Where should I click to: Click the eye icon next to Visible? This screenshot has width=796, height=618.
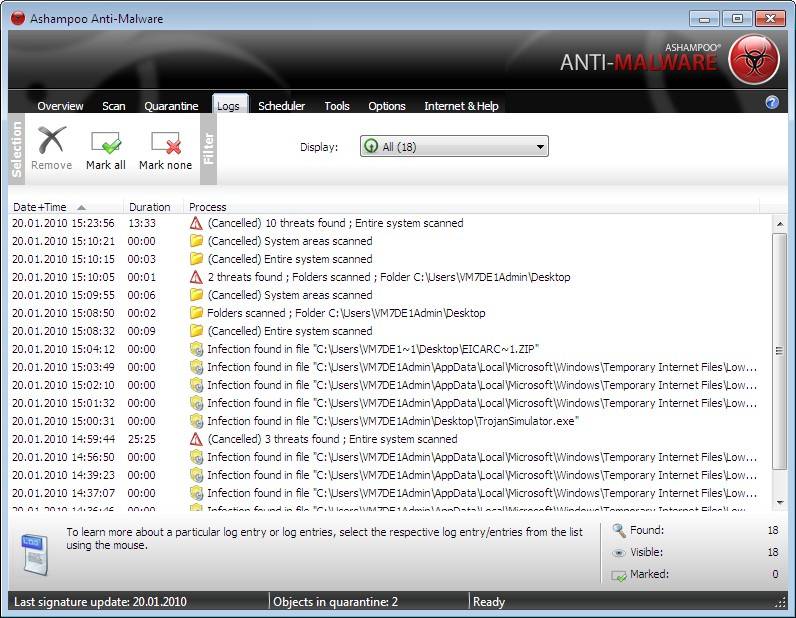(x=619, y=553)
